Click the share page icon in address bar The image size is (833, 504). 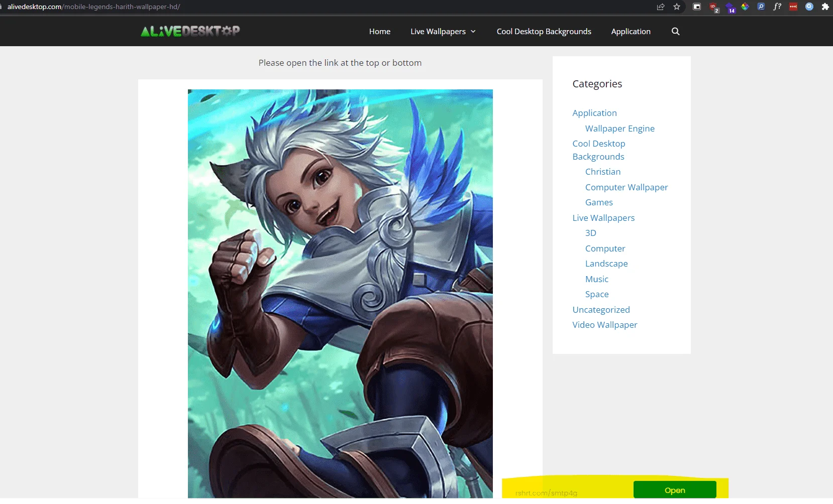coord(661,7)
